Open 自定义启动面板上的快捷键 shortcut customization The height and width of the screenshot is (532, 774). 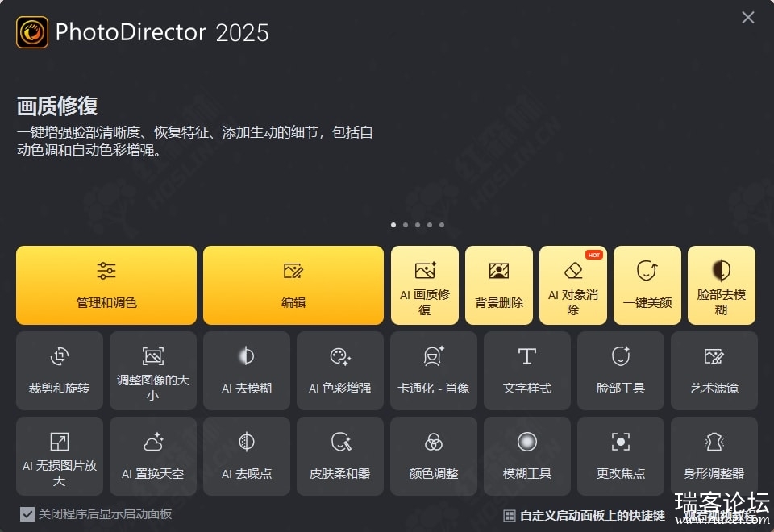[x=585, y=516]
